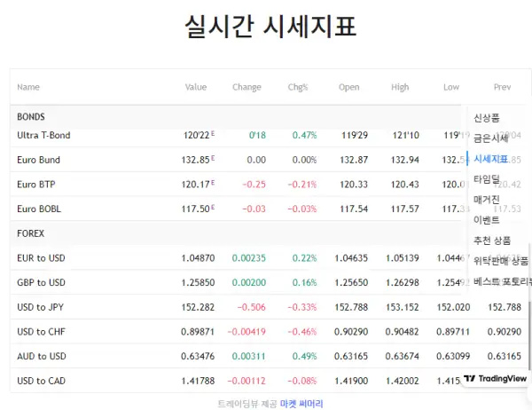Click the High column header
The width and height of the screenshot is (532, 410).
[x=400, y=87]
